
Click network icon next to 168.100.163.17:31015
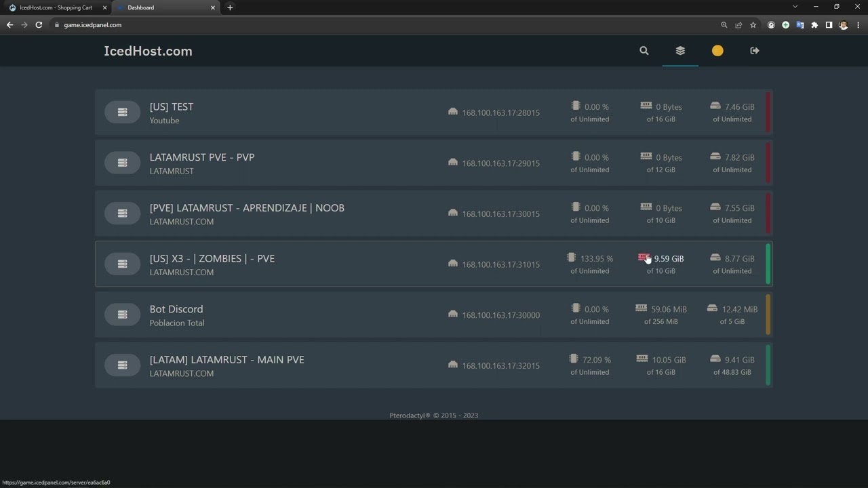pyautogui.click(x=453, y=264)
